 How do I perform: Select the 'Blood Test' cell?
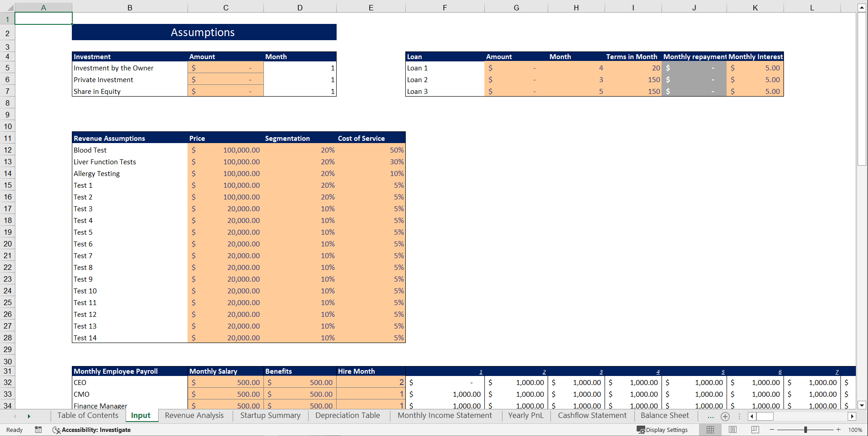click(130, 150)
